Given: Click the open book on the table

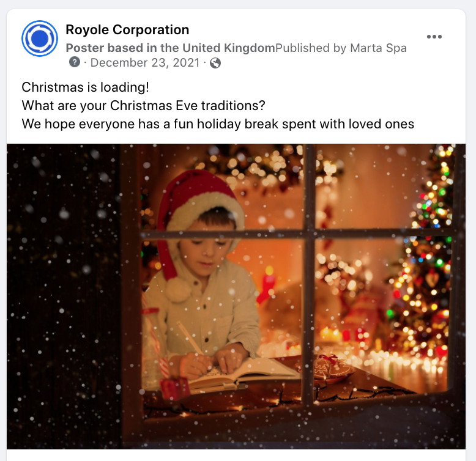Looking at the screenshot, I should (241, 373).
